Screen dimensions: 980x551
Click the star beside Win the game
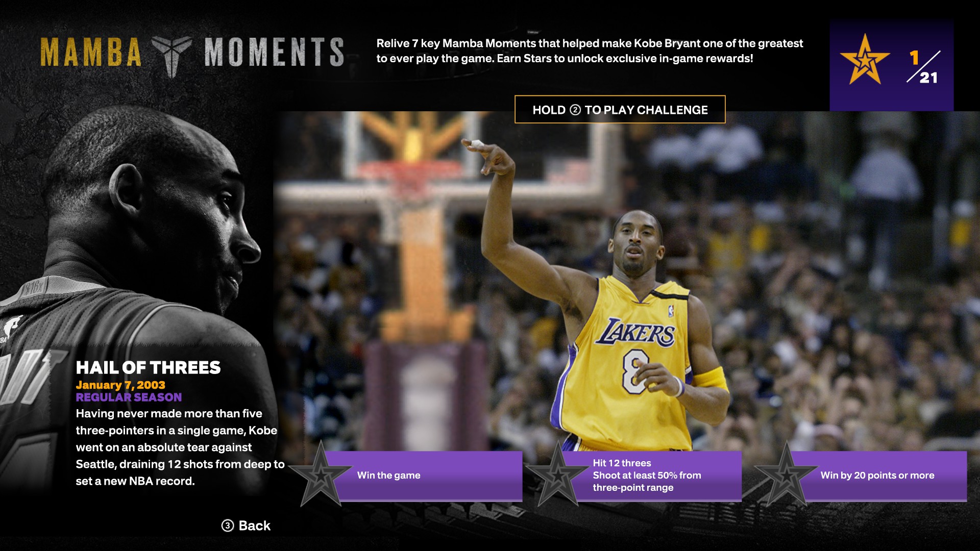[x=320, y=475]
